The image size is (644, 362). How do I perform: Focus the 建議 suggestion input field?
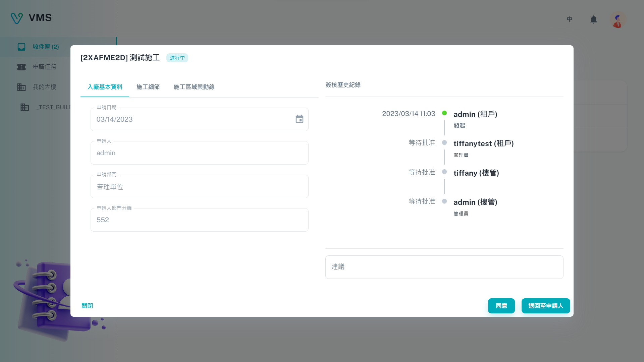tap(444, 267)
